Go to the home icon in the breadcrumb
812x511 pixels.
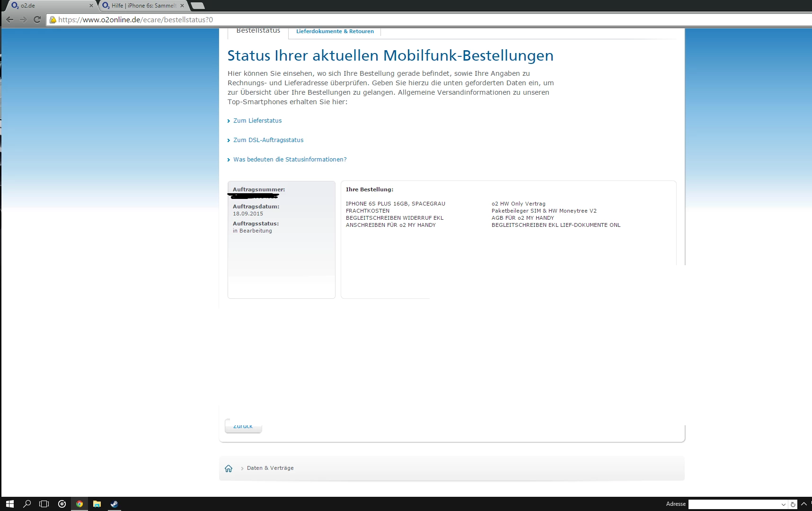229,468
